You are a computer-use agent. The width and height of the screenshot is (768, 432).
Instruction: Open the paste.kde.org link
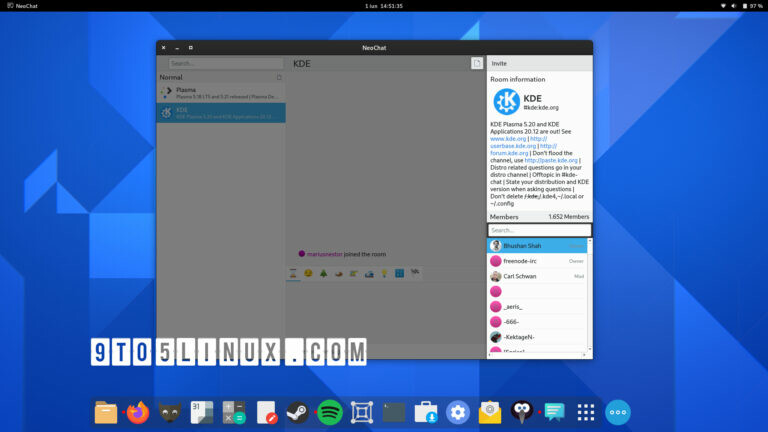[551, 160]
